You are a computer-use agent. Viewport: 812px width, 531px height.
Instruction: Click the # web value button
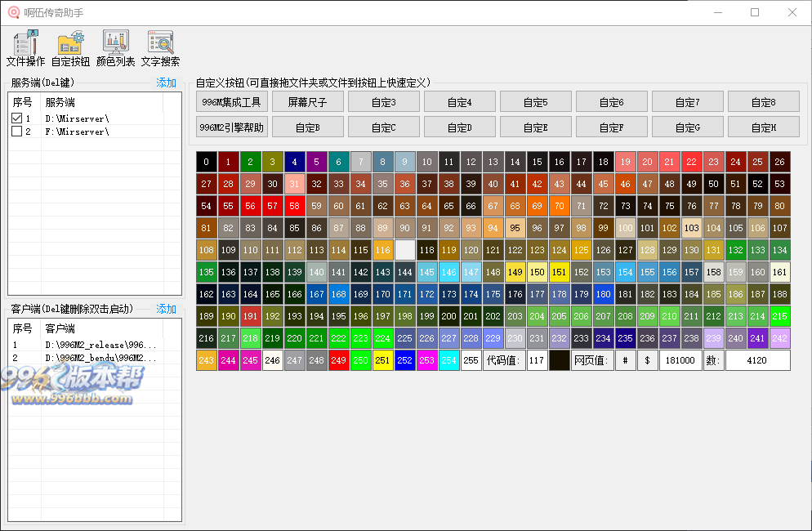pyautogui.click(x=625, y=360)
